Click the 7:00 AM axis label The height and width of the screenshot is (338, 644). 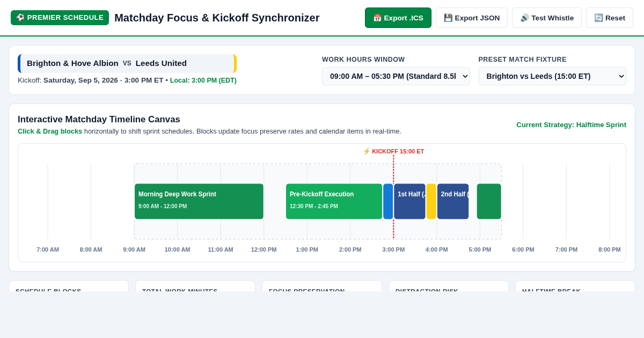[x=48, y=249]
